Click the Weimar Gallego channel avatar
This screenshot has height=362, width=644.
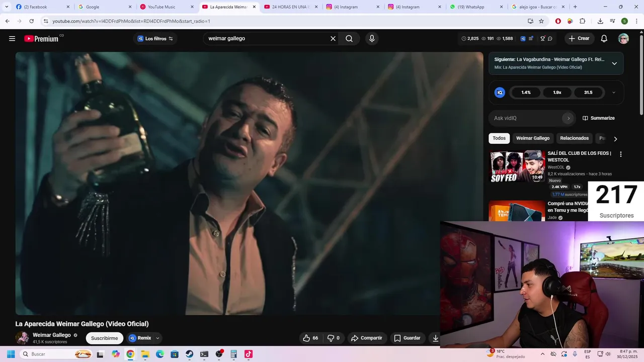pos(22,338)
